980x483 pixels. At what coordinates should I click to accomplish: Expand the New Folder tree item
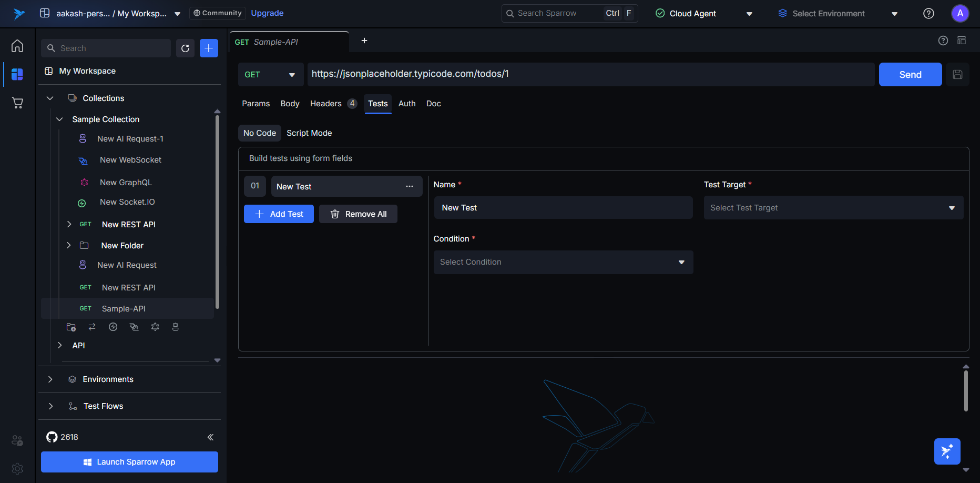pyautogui.click(x=69, y=246)
